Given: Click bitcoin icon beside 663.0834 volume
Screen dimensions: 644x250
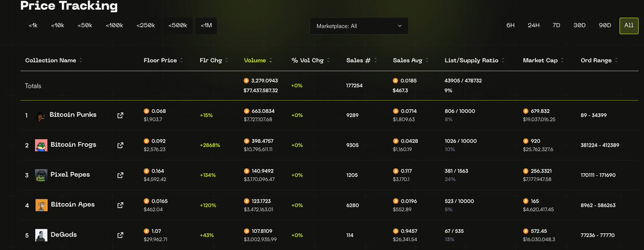Looking at the screenshot, I should click(246, 111).
